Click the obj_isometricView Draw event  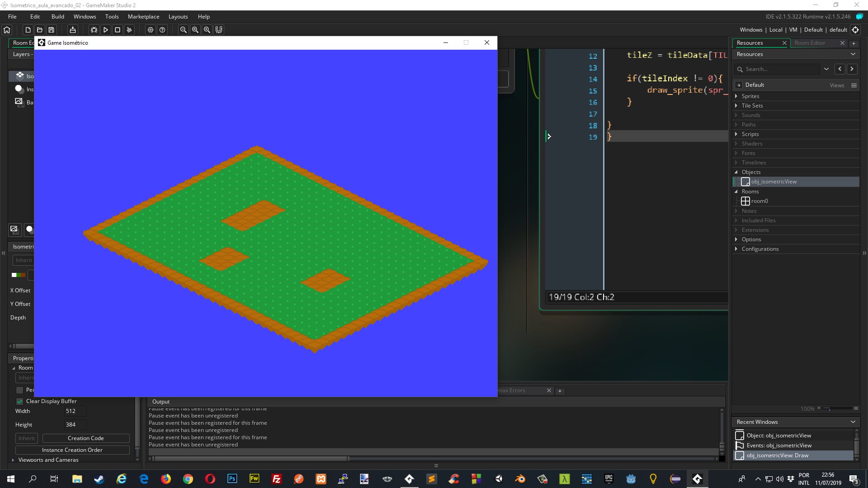click(778, 455)
